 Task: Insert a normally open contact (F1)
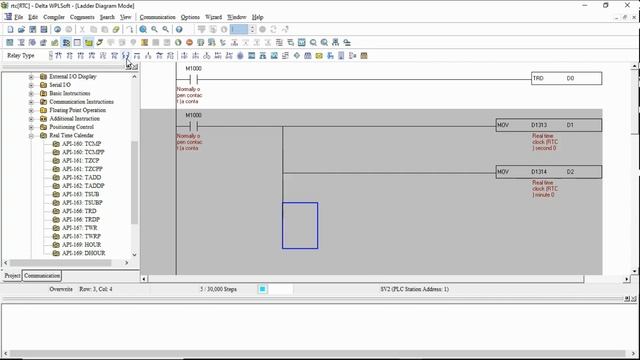(58, 56)
